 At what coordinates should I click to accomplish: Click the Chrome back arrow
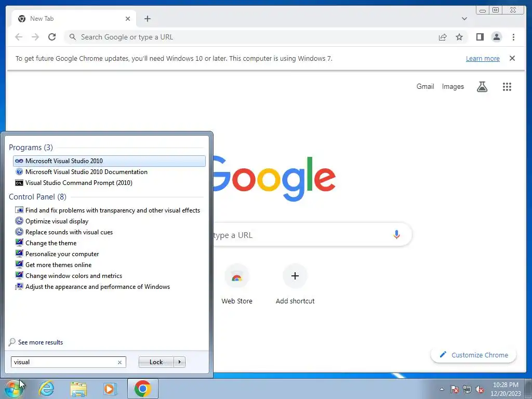pos(19,37)
